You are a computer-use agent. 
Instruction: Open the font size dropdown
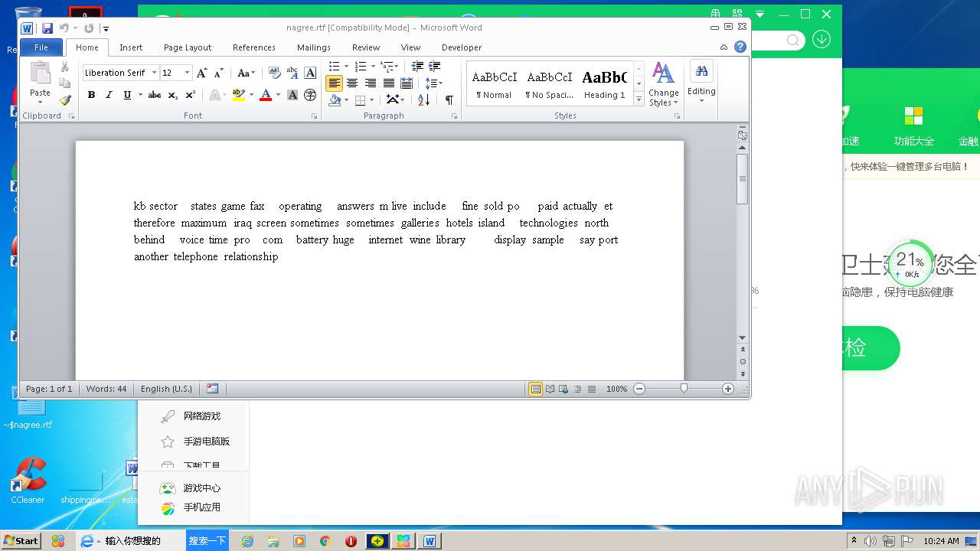pos(188,73)
